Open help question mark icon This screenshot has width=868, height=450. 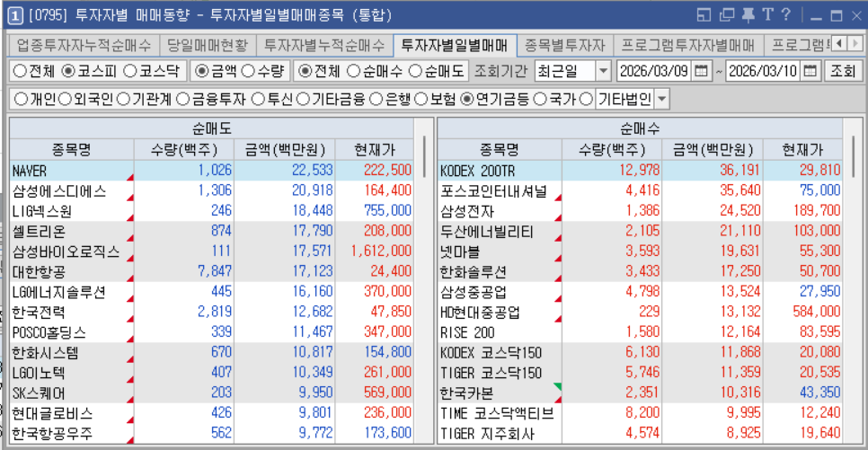click(x=786, y=14)
